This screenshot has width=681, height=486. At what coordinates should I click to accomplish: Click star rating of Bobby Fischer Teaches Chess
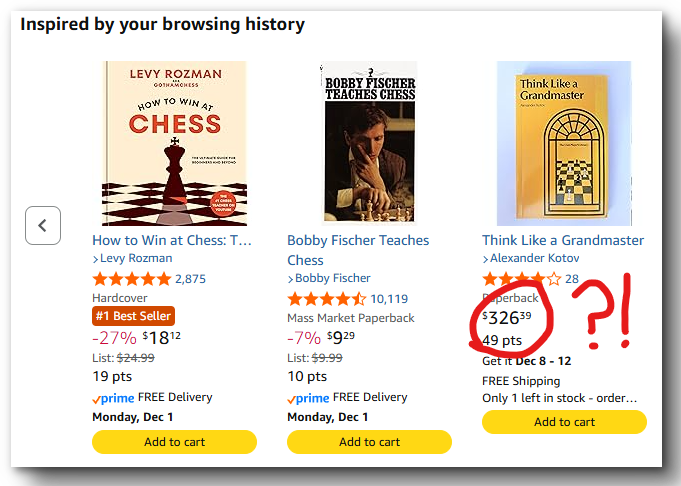326,298
